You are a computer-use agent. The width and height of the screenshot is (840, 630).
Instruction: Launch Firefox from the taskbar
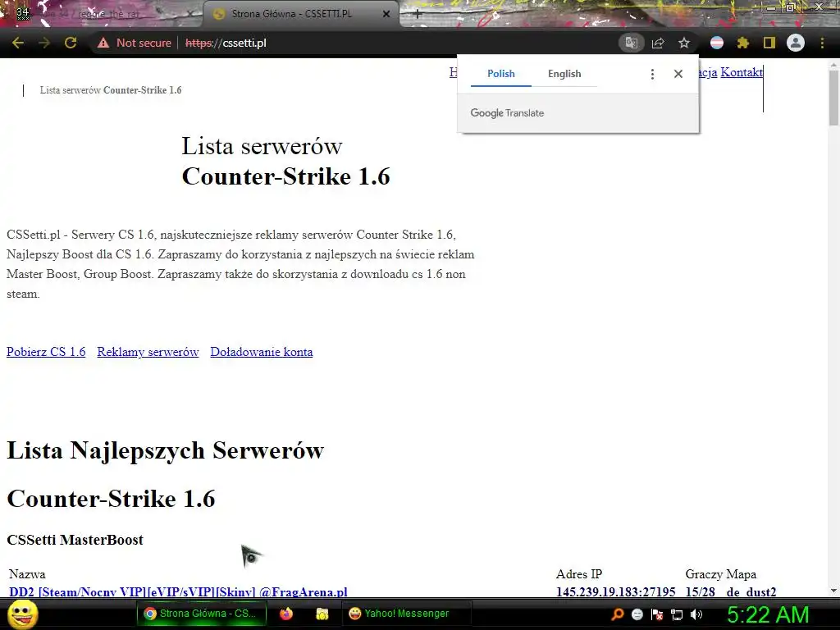[x=286, y=614]
